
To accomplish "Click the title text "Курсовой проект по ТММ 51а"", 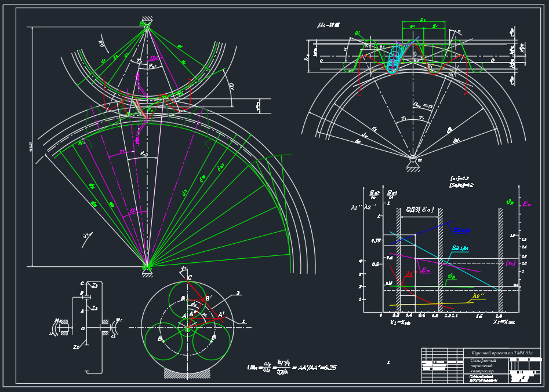I will tap(501, 353).
